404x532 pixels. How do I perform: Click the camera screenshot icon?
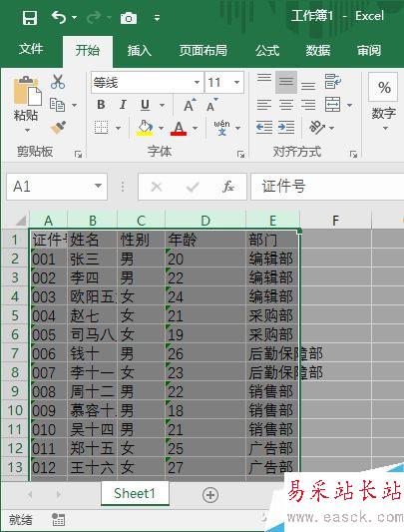pos(129,18)
